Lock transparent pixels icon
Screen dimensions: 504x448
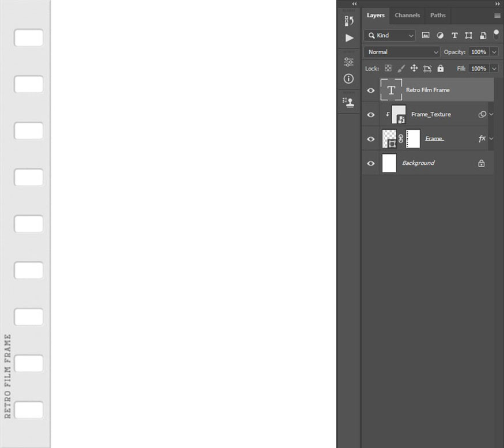[x=388, y=68]
